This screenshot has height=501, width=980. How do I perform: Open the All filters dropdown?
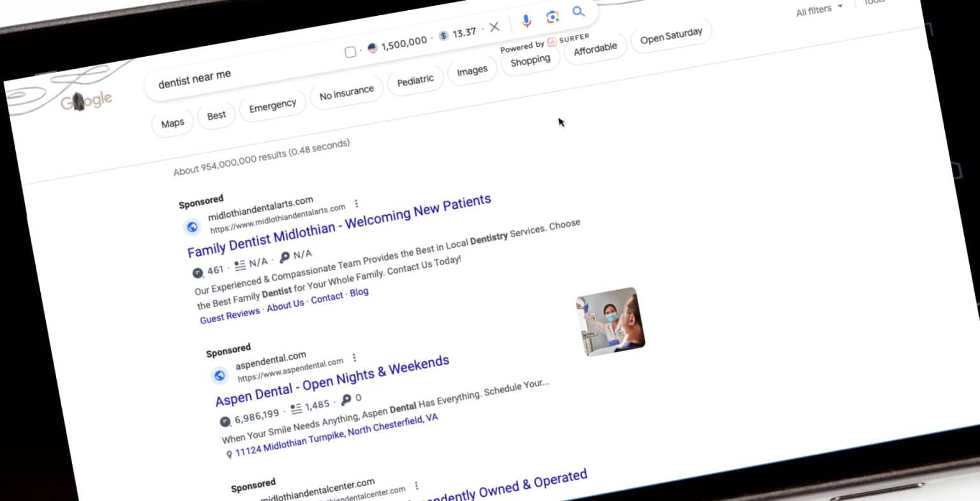(820, 10)
